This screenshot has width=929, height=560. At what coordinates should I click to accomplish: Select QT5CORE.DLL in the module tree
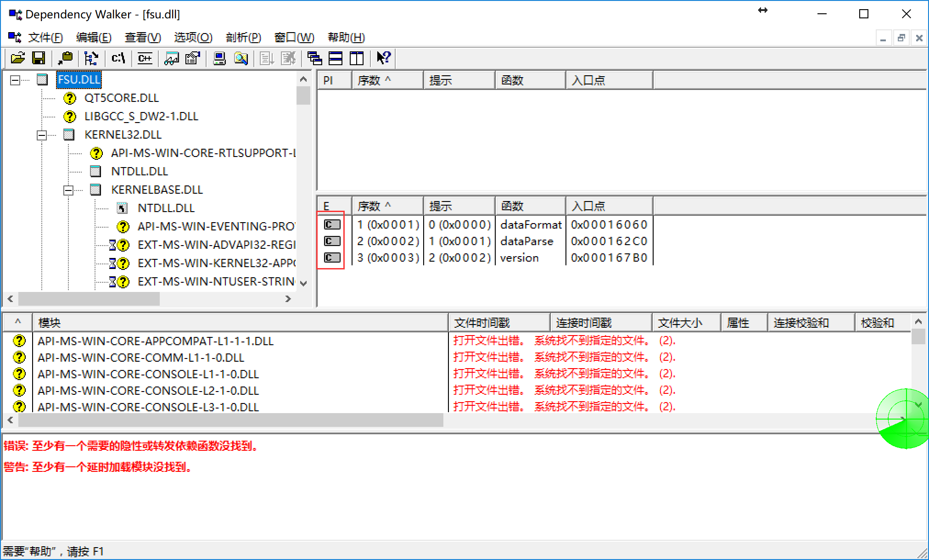[122, 98]
